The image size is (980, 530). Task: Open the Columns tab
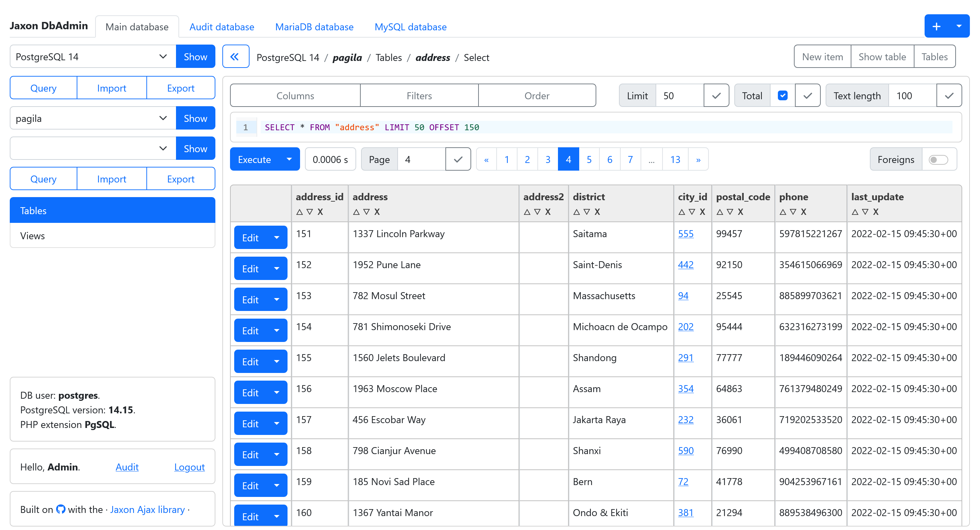click(x=295, y=95)
